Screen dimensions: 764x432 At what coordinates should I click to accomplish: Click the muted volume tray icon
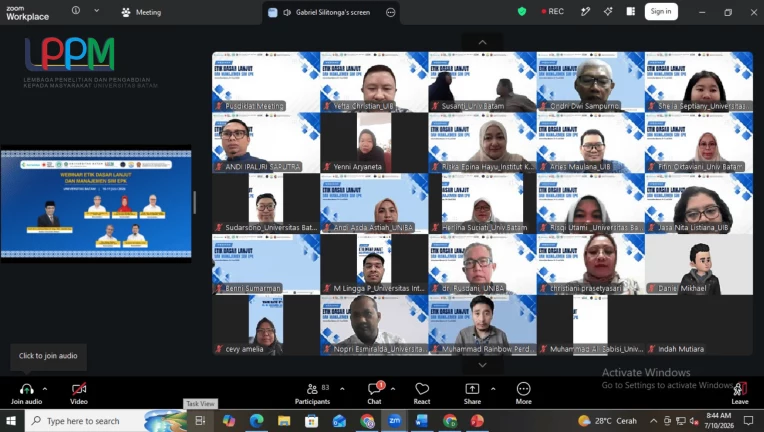pyautogui.click(x=695, y=421)
